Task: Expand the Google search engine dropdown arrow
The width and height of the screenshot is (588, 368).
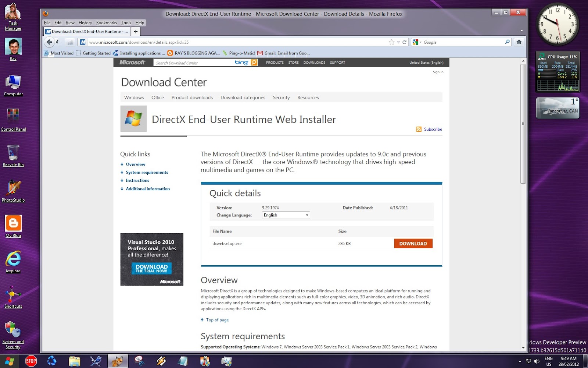Action: point(420,42)
